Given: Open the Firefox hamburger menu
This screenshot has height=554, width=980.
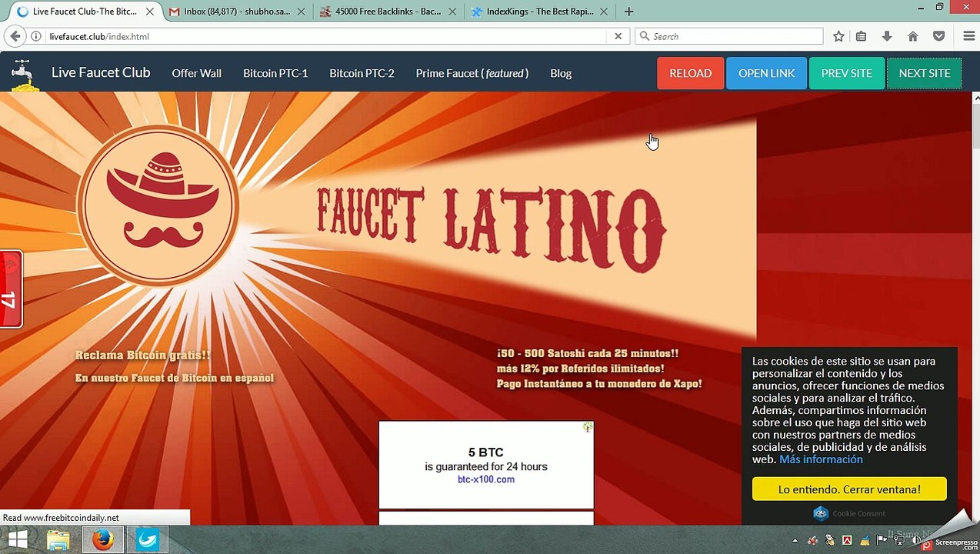Looking at the screenshot, I should [x=968, y=36].
